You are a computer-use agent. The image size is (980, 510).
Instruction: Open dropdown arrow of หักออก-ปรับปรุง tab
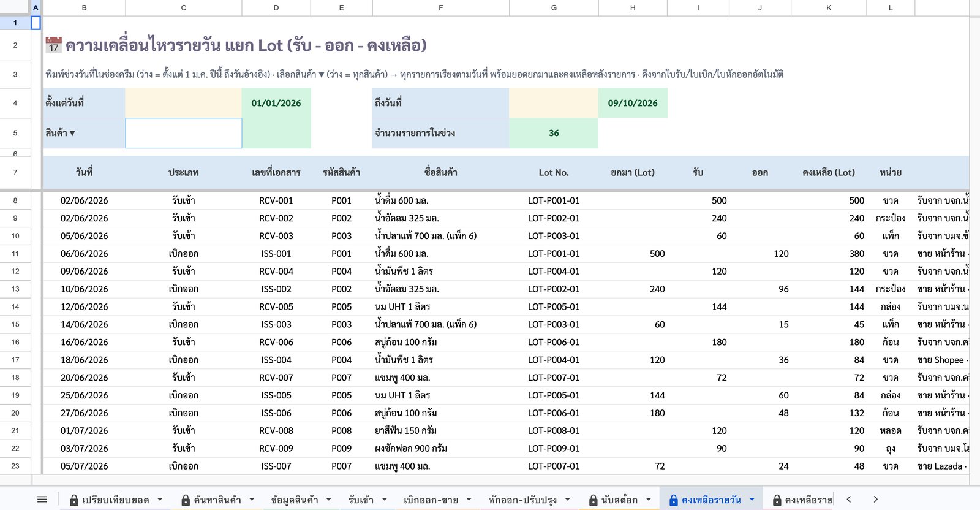click(567, 500)
